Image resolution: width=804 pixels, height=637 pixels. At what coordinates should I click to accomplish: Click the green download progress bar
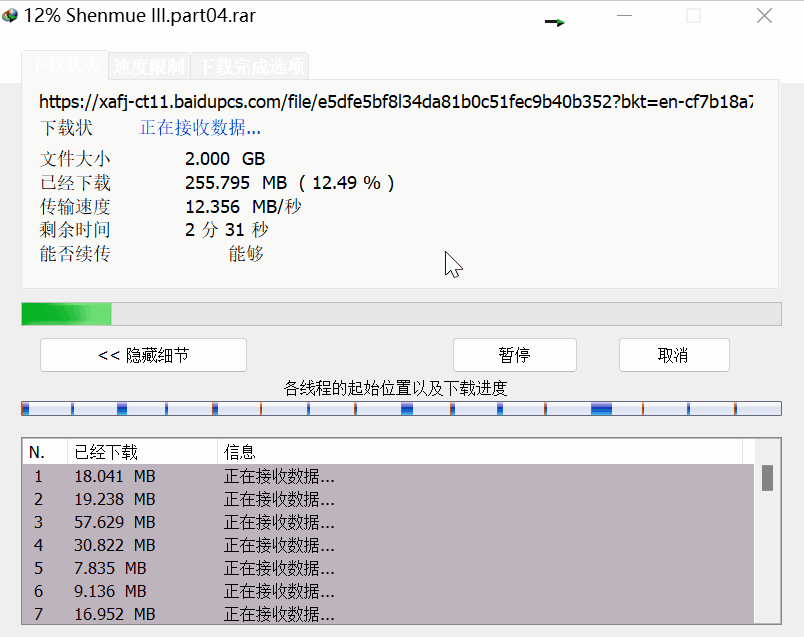[401, 314]
